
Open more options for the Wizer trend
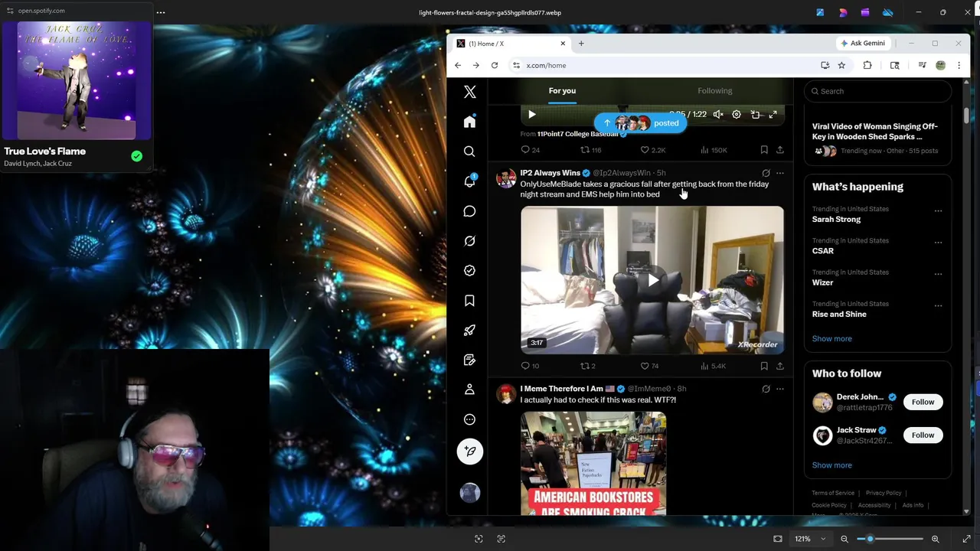pyautogui.click(x=938, y=274)
